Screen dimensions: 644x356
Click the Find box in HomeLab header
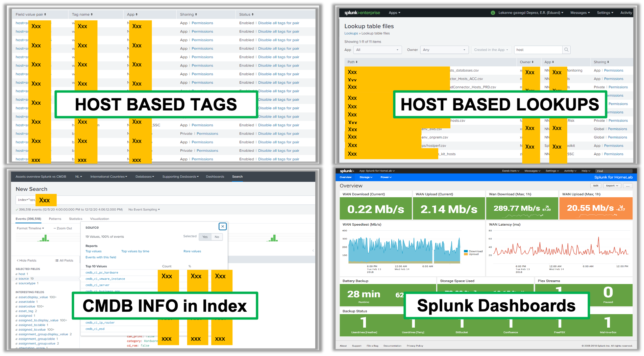(x=614, y=171)
